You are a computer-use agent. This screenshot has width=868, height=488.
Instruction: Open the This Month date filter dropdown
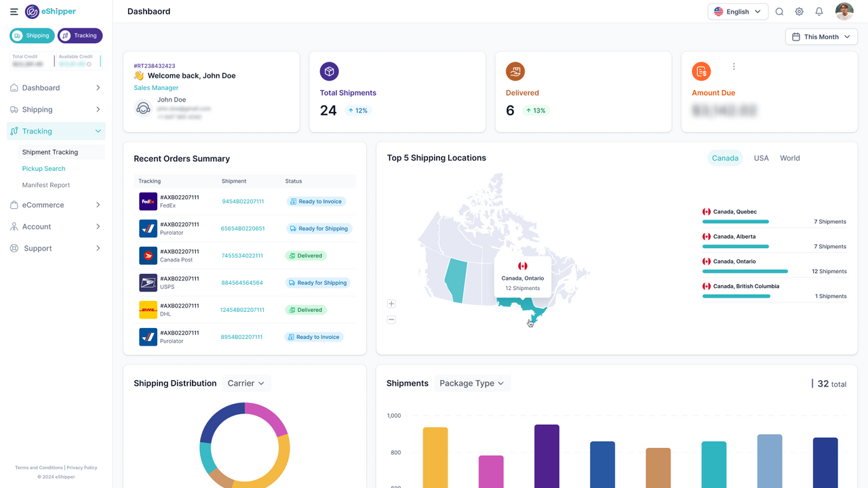tap(821, 36)
